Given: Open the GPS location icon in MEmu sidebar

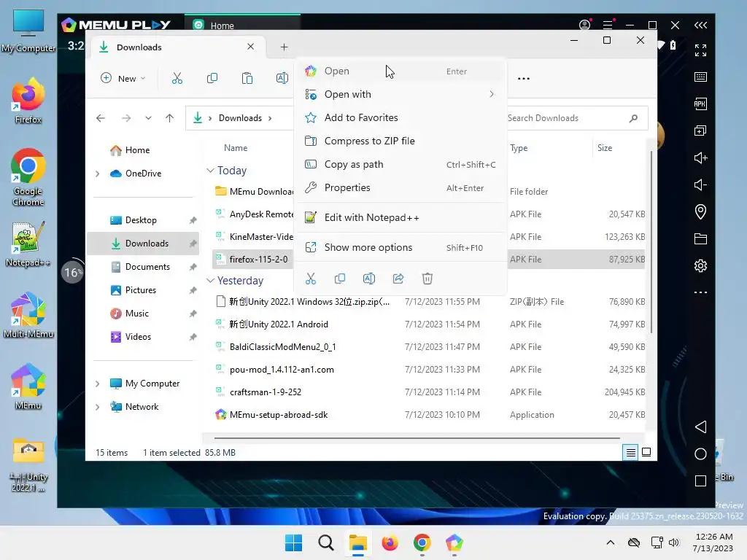Looking at the screenshot, I should (700, 211).
